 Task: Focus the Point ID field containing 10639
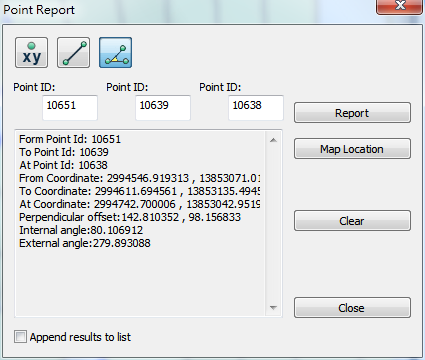tap(163, 108)
